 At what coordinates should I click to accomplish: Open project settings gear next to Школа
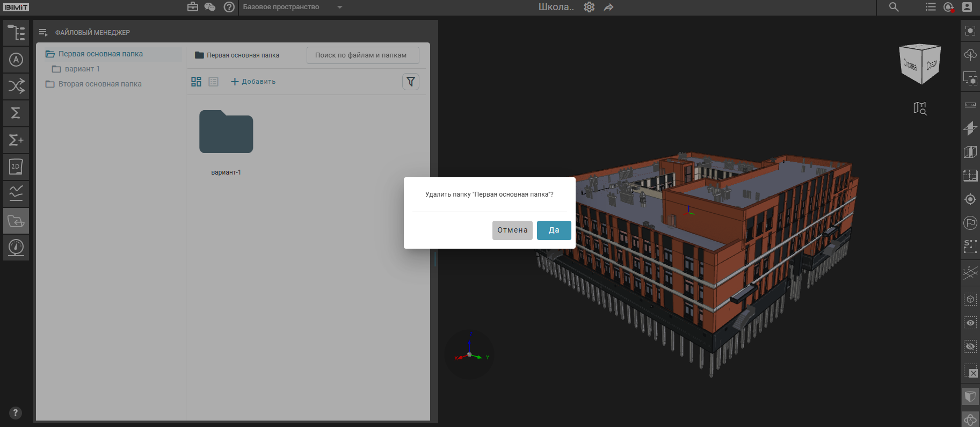click(x=589, y=7)
